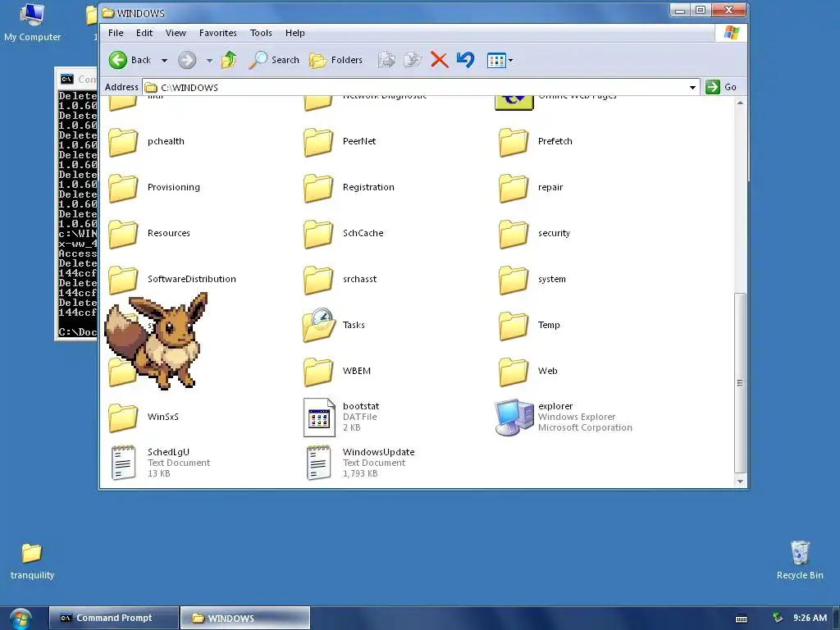Open the Help menu
Image resolution: width=840 pixels, height=630 pixels.
pos(294,33)
